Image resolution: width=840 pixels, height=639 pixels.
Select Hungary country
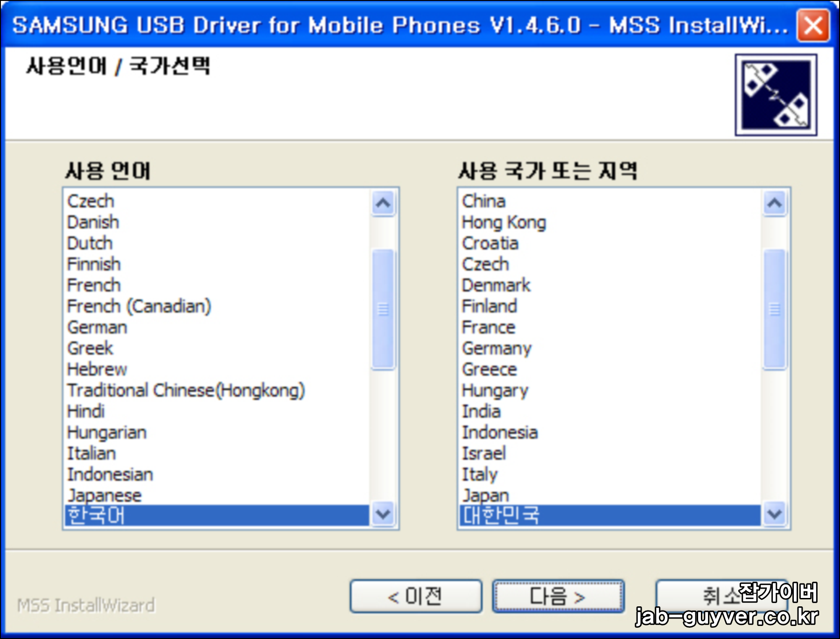point(610,390)
